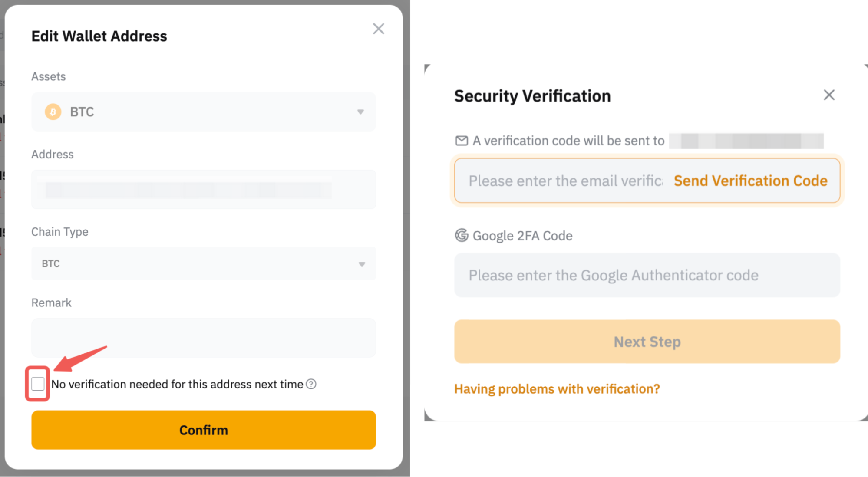Click the Chain Type dropdown arrow
This screenshot has width=868, height=477.
tap(361, 264)
